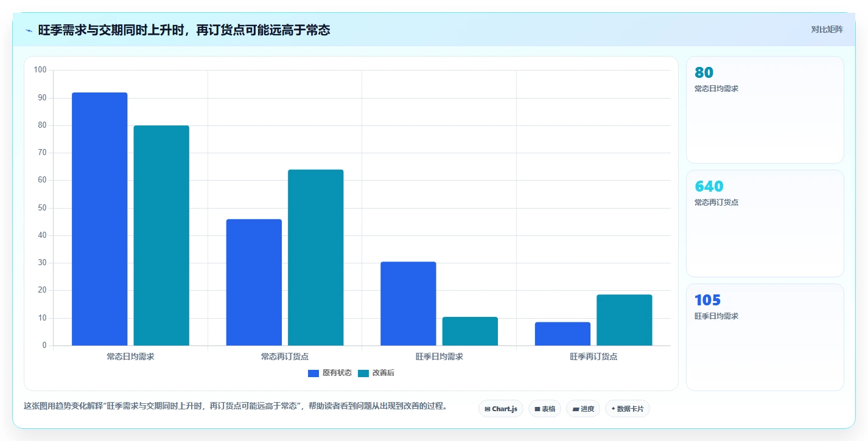Click the 100 y-axis tick label
This screenshot has width=868, height=441.
click(x=40, y=70)
